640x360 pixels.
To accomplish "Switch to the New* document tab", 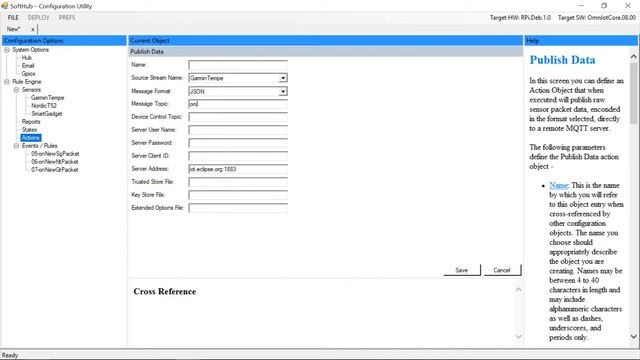I will pos(13,29).
